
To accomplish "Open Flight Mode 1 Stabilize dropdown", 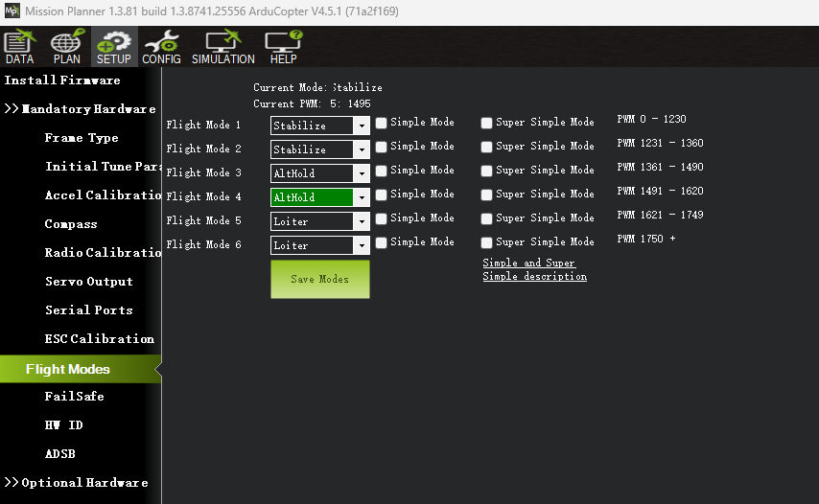I will (x=319, y=126).
